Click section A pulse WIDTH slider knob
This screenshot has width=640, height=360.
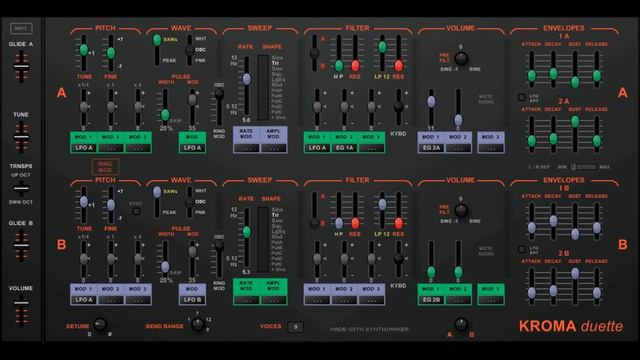165,115
